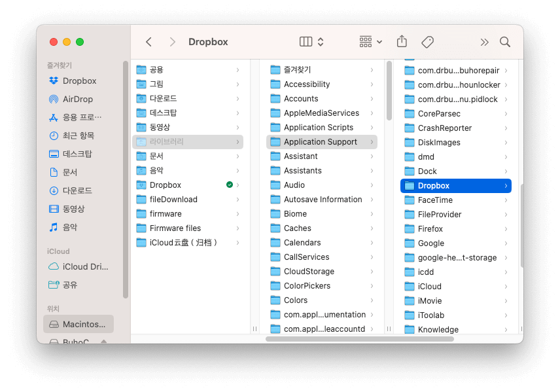Image resolution: width=560 pixels, height=392 pixels.
Task: Open the DiskImages folder
Action: click(456, 142)
